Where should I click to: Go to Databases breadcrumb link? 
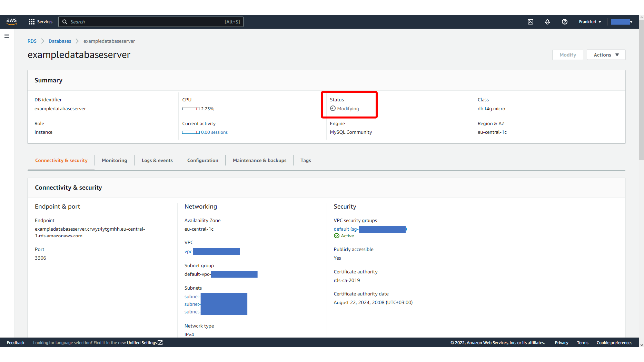(x=60, y=41)
